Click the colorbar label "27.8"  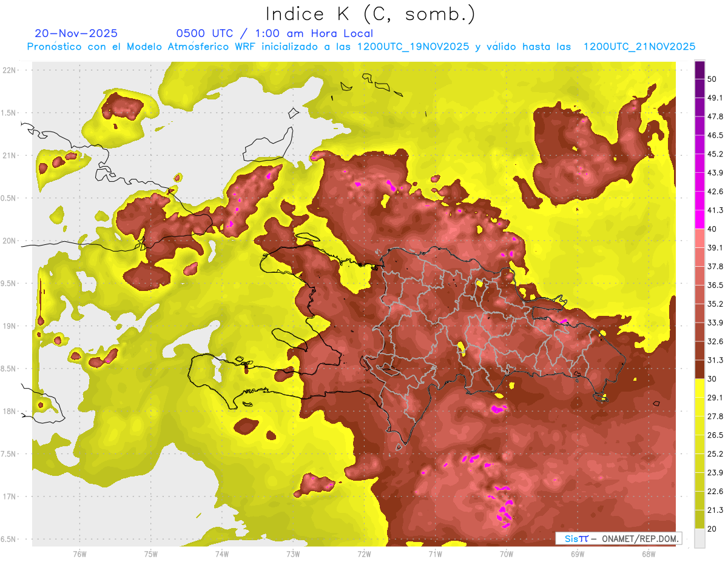pyautogui.click(x=715, y=416)
